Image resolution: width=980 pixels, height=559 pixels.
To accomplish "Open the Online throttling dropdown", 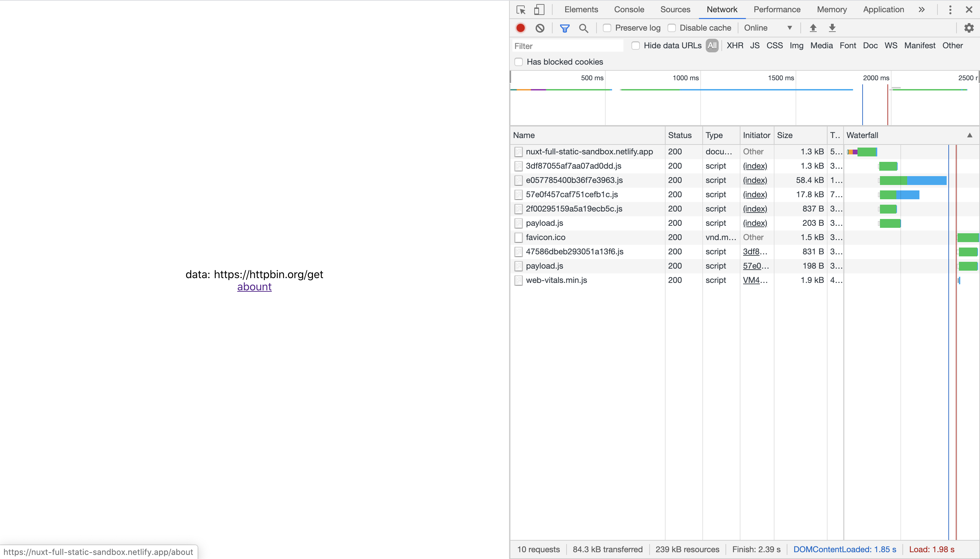I will (768, 28).
